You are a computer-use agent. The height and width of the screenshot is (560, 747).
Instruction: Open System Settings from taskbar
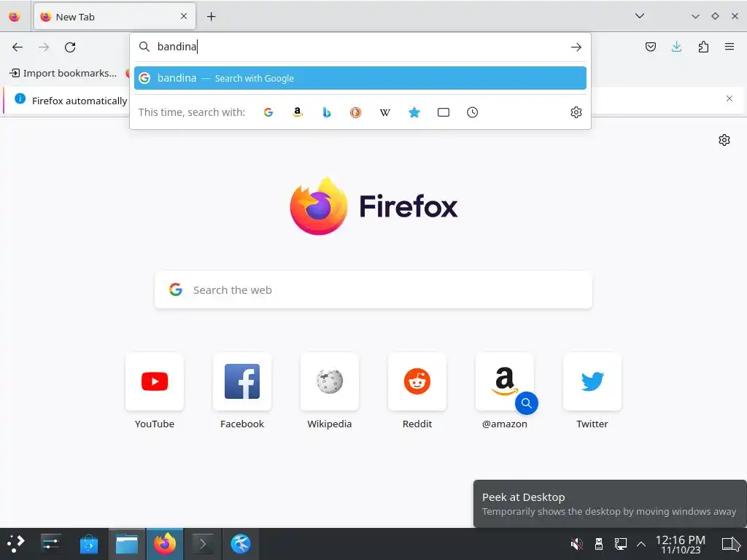click(x=50, y=544)
